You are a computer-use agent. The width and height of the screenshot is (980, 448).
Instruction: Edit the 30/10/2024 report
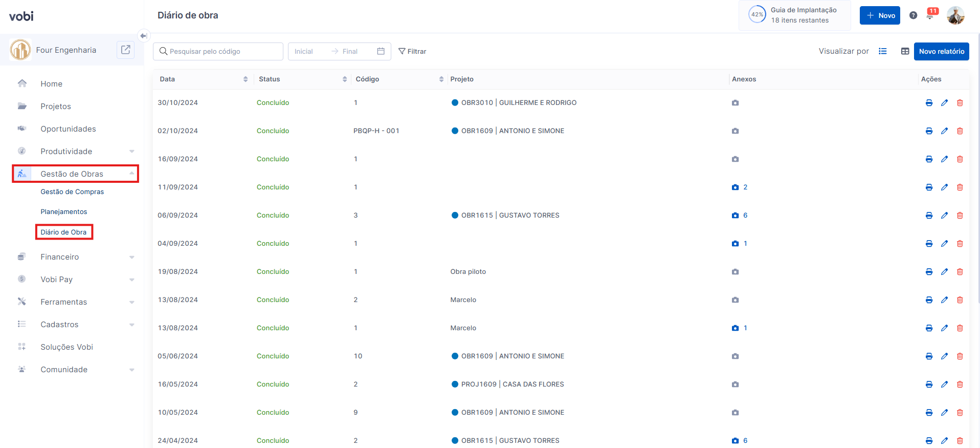pyautogui.click(x=944, y=103)
